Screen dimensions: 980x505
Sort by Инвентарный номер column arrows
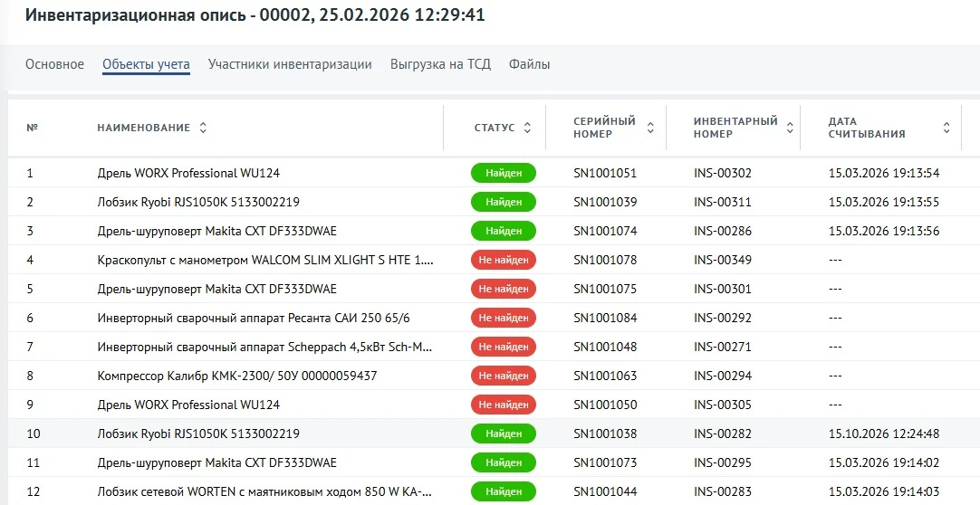point(790,128)
